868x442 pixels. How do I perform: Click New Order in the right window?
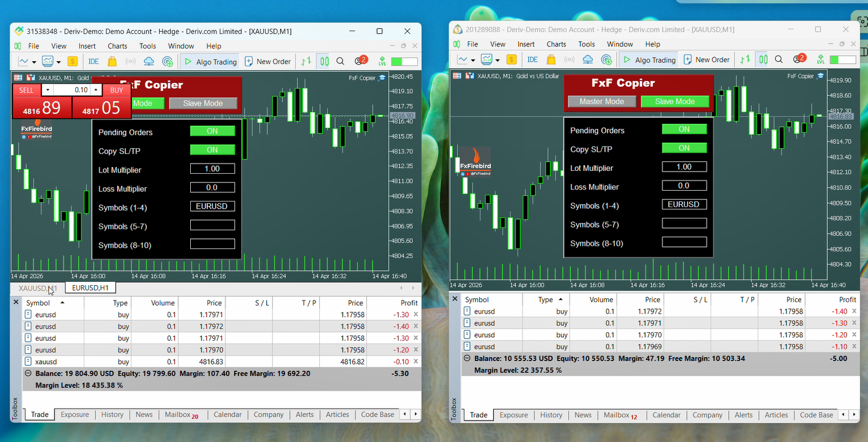point(707,59)
